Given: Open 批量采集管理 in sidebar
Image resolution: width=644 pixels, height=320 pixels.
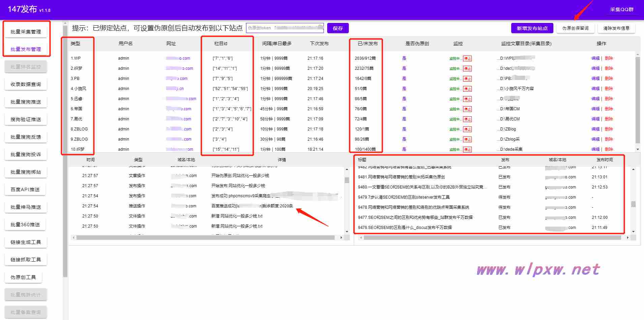Looking at the screenshot, I should [x=26, y=32].
